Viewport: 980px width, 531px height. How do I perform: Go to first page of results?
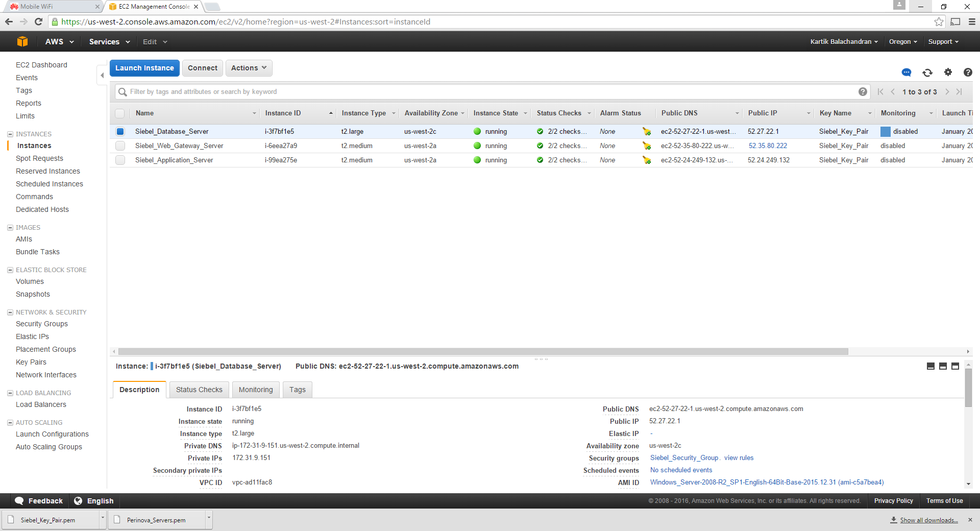(880, 92)
